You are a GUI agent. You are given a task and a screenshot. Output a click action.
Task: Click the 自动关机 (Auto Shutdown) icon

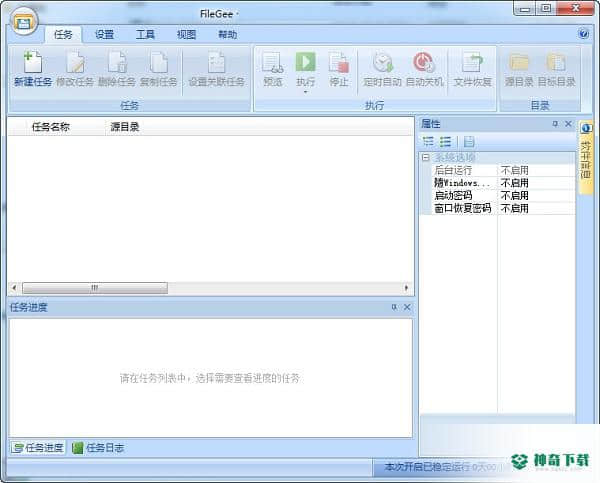[424, 68]
